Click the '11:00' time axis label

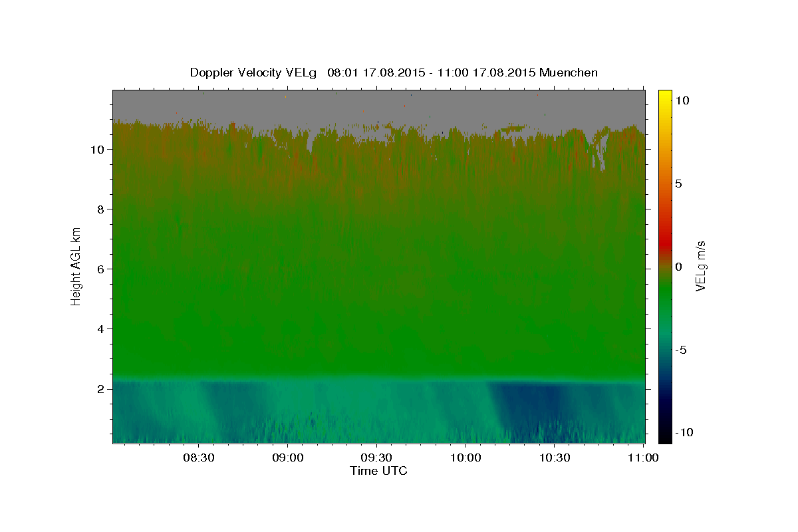coord(643,458)
